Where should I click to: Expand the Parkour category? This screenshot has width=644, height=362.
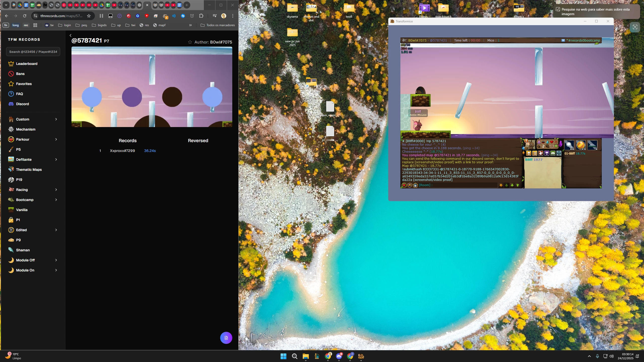[x=33, y=139]
